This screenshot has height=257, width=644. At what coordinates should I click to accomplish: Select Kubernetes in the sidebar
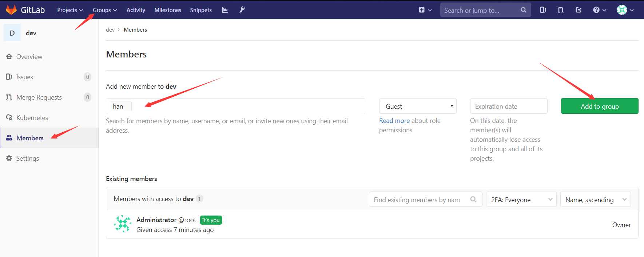(32, 118)
